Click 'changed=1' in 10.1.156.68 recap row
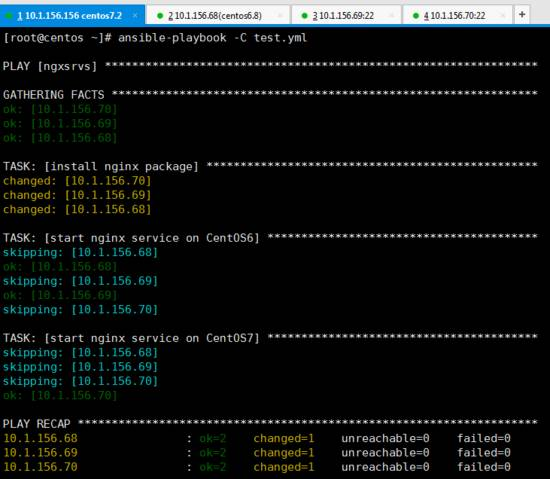The image size is (550, 479). click(x=284, y=438)
